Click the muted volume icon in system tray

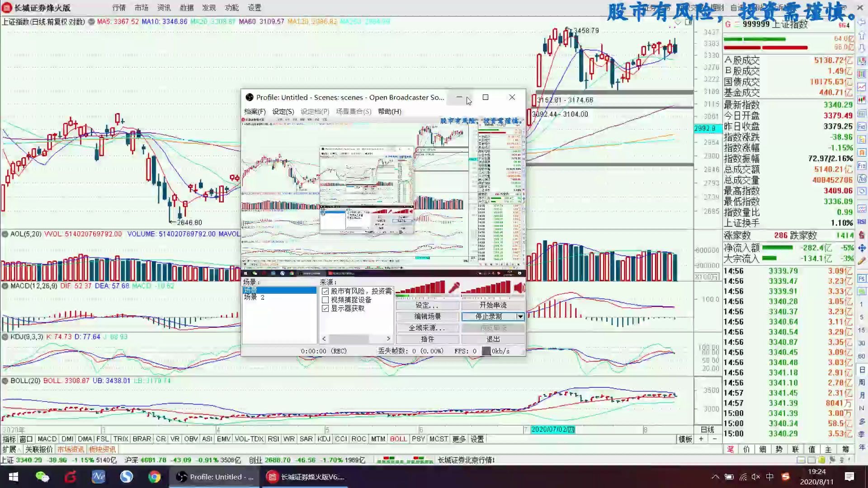tap(755, 477)
